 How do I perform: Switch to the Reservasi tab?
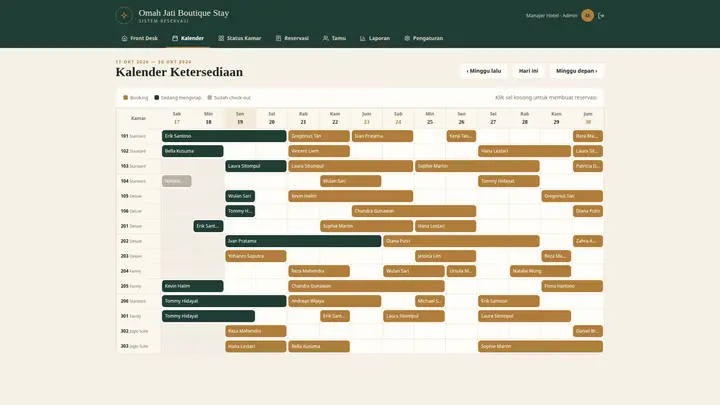[x=292, y=38]
